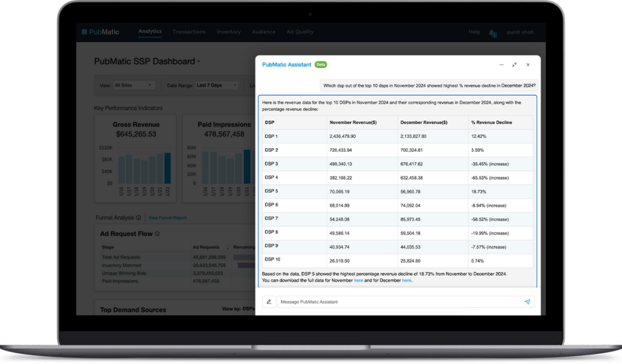This screenshot has width=622, height=364.
Task: Click the user question message bubble
Action: (x=429, y=86)
